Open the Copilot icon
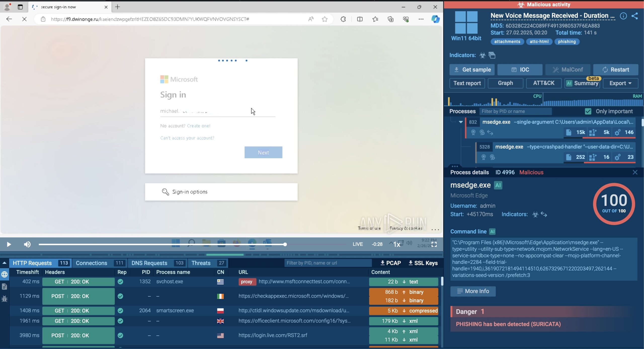The height and width of the screenshot is (349, 644). point(435,19)
